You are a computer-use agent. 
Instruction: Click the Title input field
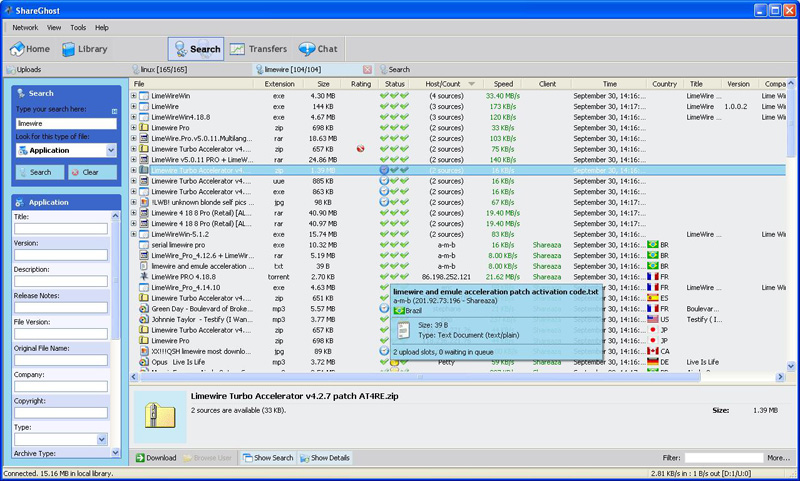coord(61,229)
